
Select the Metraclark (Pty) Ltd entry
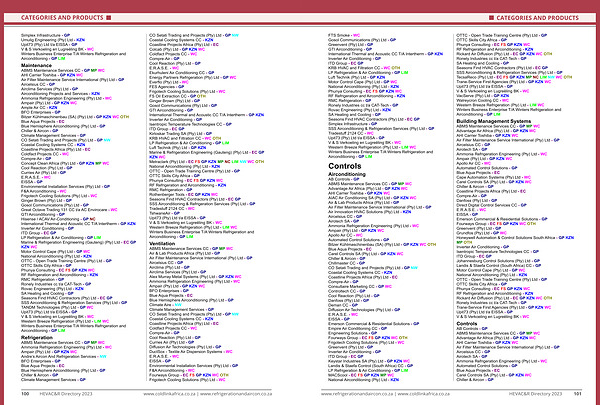click(206, 162)
